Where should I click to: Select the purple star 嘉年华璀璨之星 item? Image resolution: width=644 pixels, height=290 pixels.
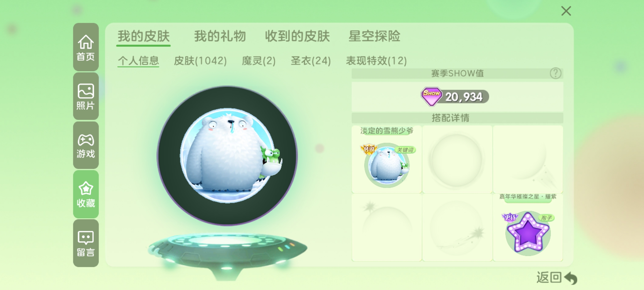click(x=528, y=227)
